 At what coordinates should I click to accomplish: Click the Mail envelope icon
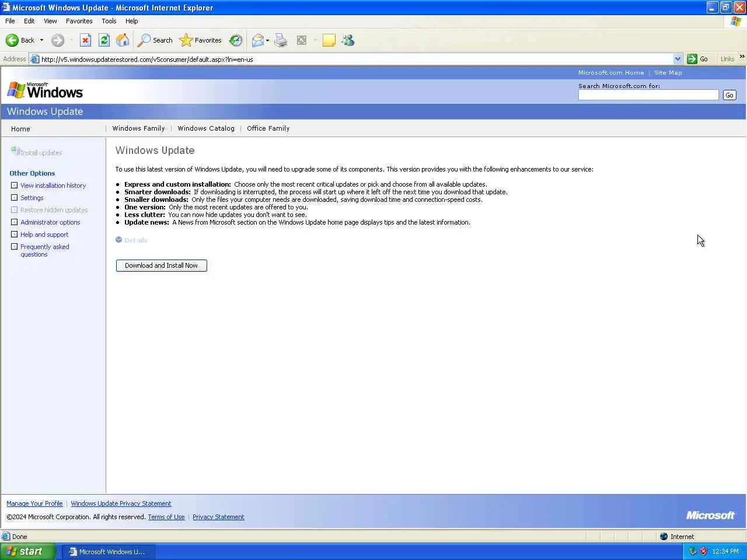(257, 40)
